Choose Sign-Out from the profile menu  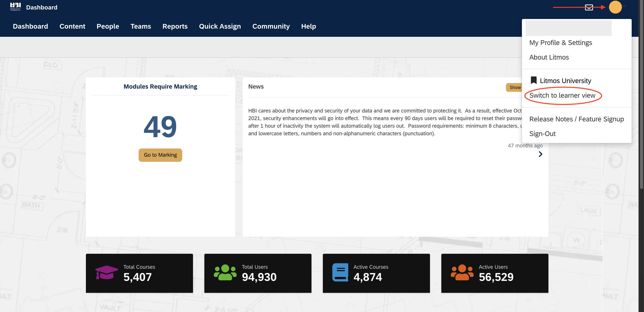[542, 134]
